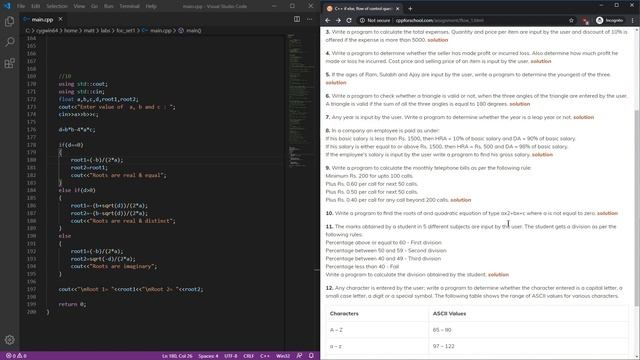Go back in the Chrome browser
The height and width of the screenshot is (360, 640).
(x=328, y=20)
